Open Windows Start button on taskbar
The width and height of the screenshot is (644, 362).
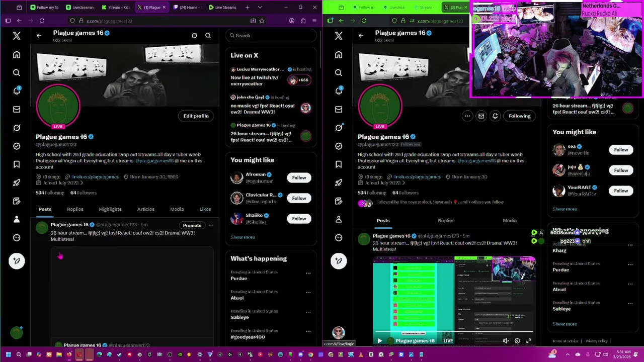8,354
